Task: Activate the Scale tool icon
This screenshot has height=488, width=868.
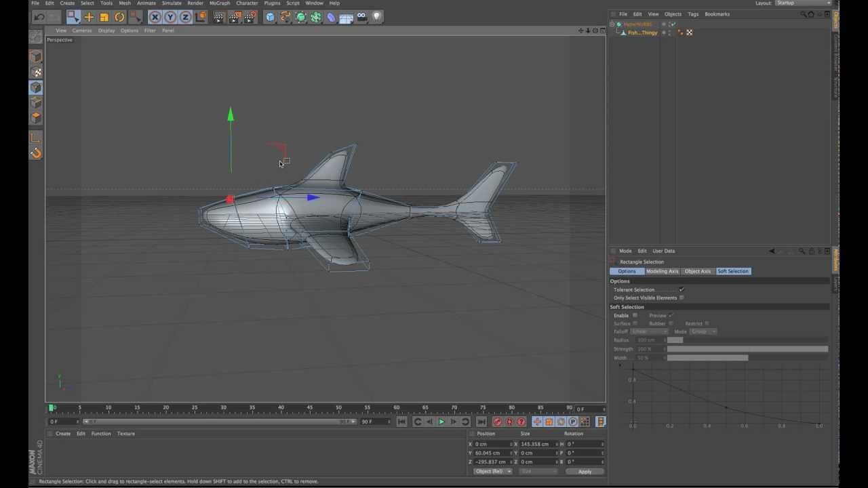Action: 104,17
